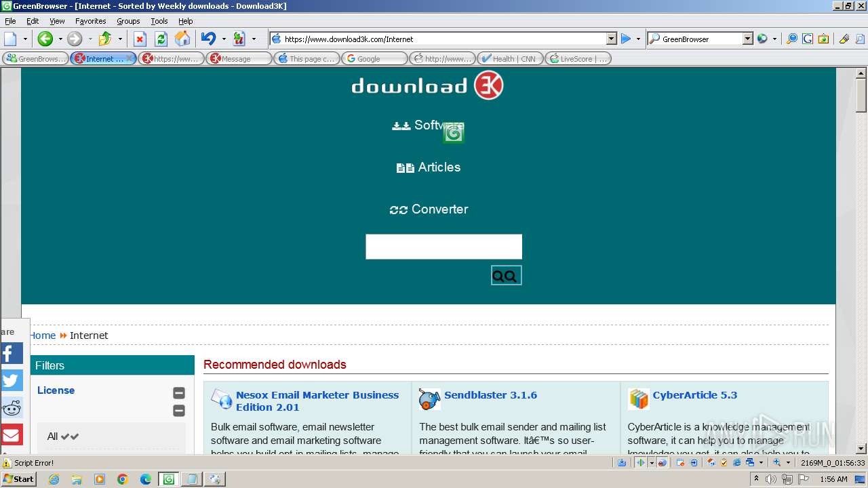Viewport: 868px width, 488px height.
Task: Refresh the page with green arrows icon
Action: click(x=161, y=39)
